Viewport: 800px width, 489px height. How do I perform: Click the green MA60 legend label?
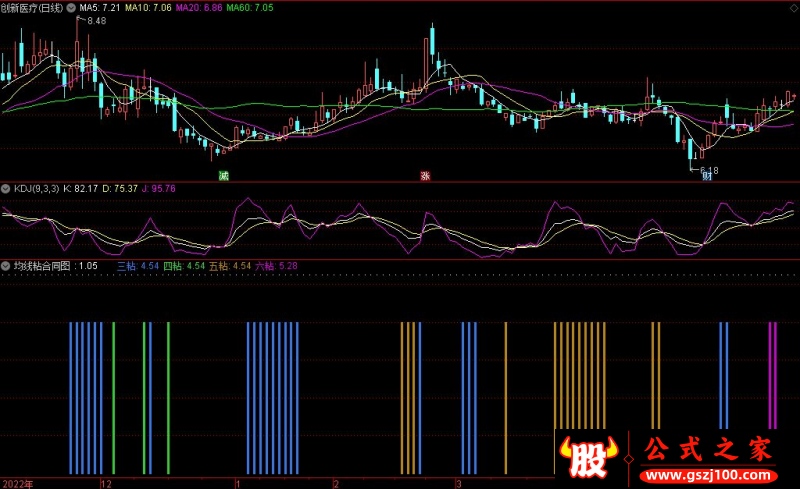click(250, 8)
